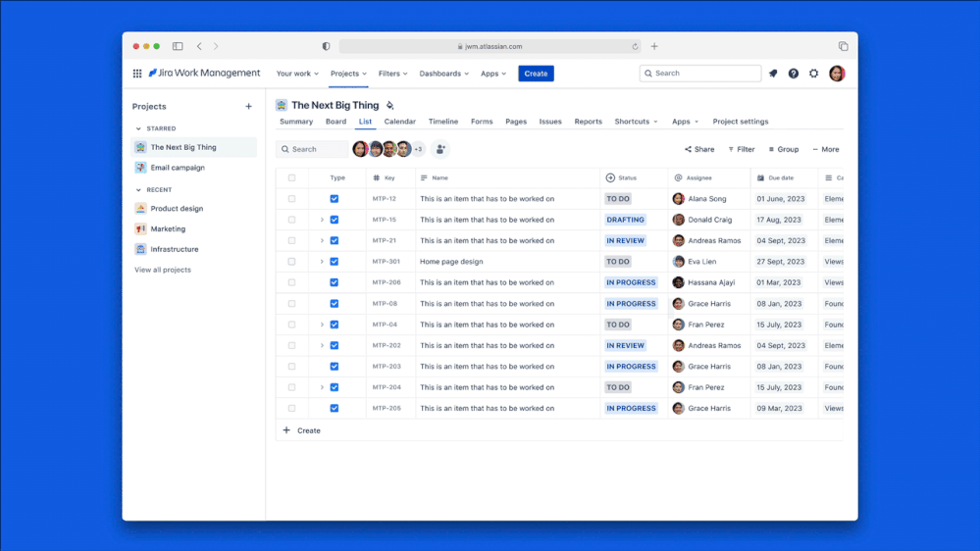980x551 pixels.
Task: Expand the MTP-15 row chevron
Action: click(322, 220)
